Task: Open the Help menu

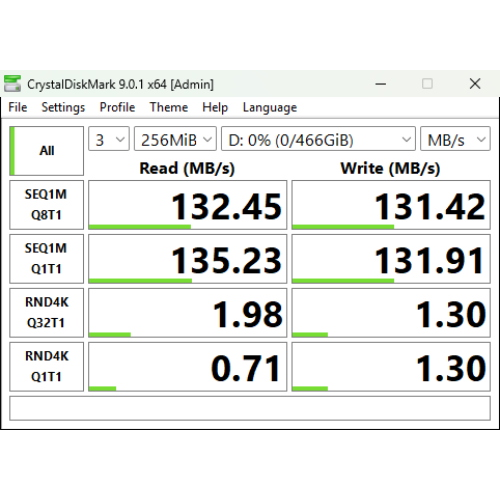Action: pyautogui.click(x=215, y=107)
